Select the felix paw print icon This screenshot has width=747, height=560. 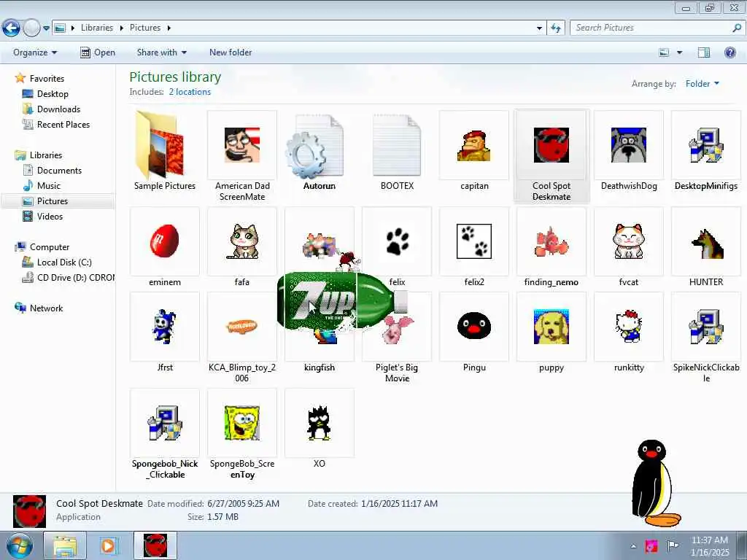tap(397, 241)
